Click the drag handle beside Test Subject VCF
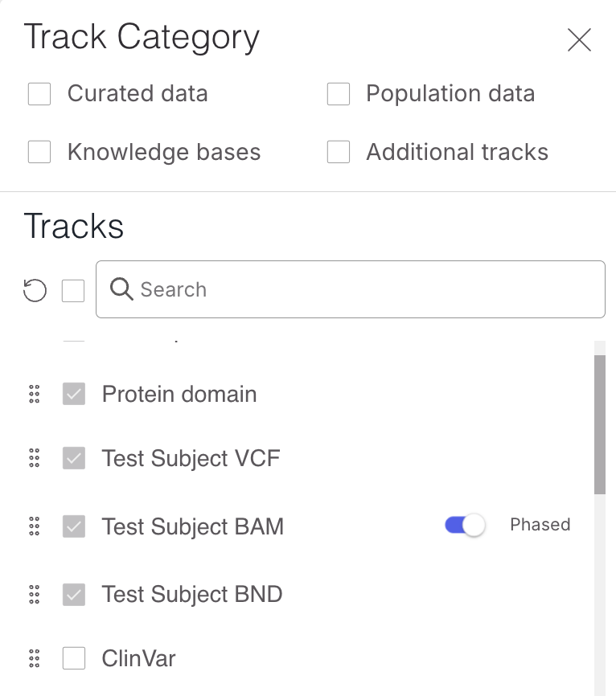 coord(34,459)
